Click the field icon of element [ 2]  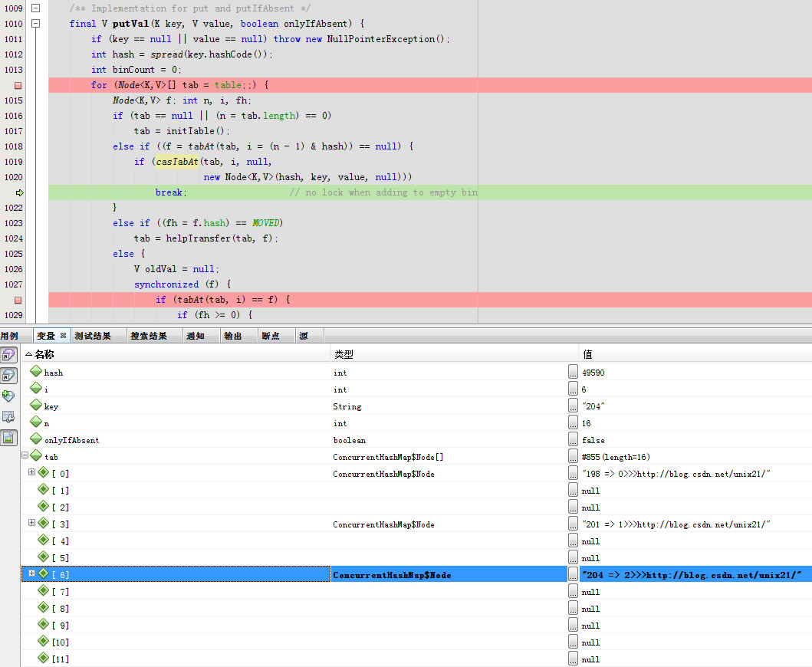pyautogui.click(x=44, y=505)
